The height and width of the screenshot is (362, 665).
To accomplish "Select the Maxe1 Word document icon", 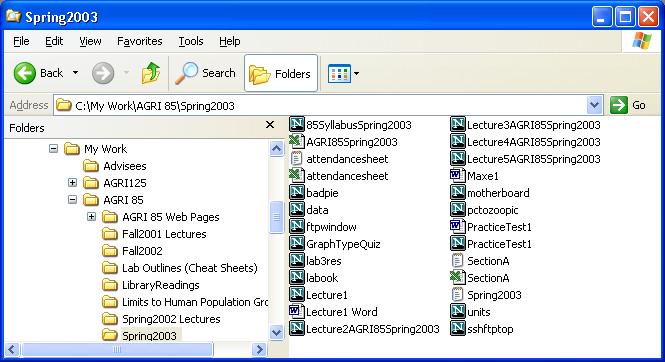I will click(458, 175).
